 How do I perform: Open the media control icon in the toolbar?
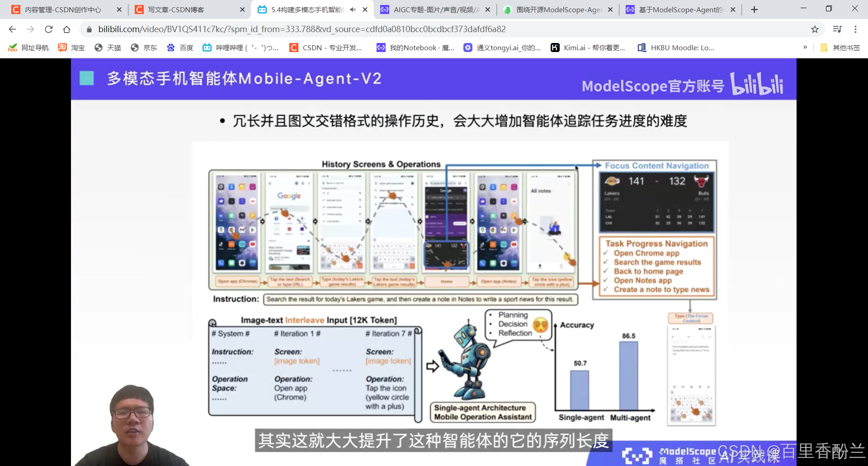pos(837,29)
